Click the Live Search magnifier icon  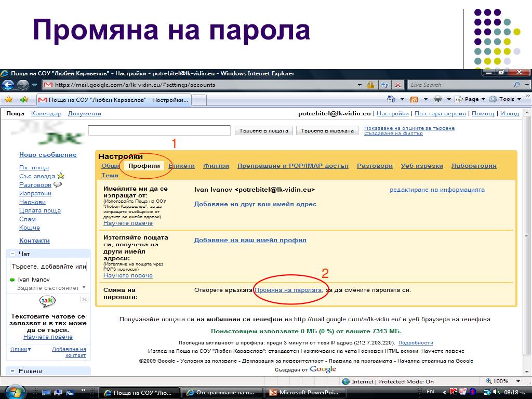click(517, 85)
